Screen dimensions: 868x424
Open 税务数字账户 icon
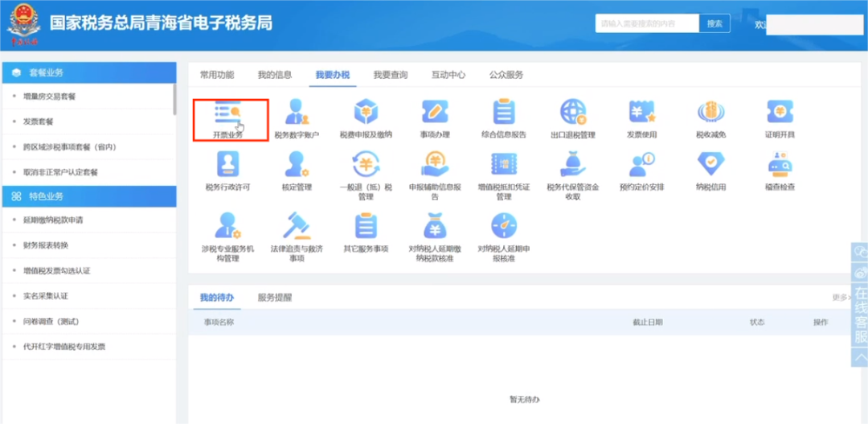[297, 112]
